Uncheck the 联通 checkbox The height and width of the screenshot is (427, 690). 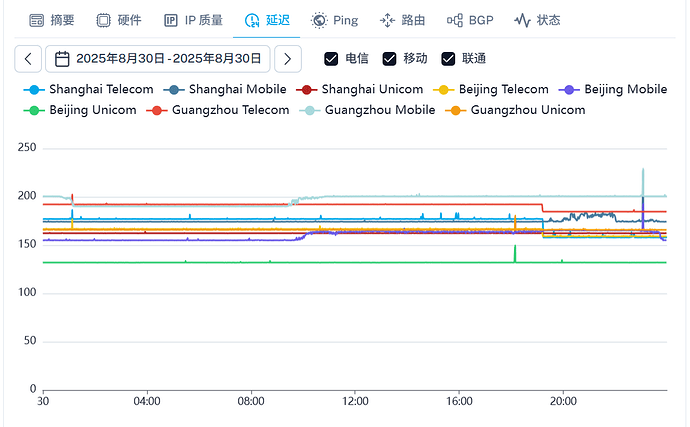tap(448, 59)
